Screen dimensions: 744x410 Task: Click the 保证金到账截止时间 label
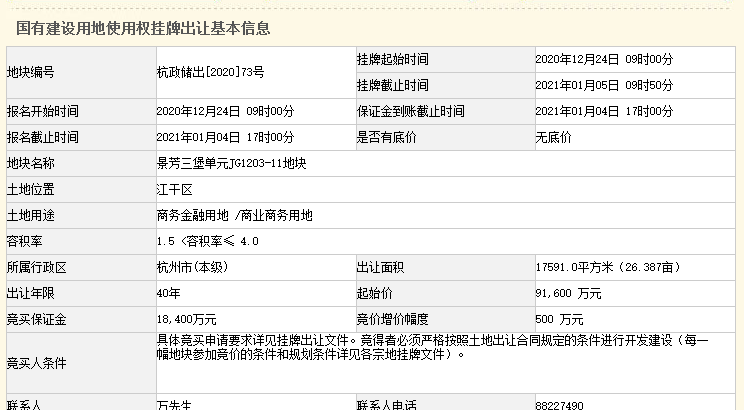(411, 111)
